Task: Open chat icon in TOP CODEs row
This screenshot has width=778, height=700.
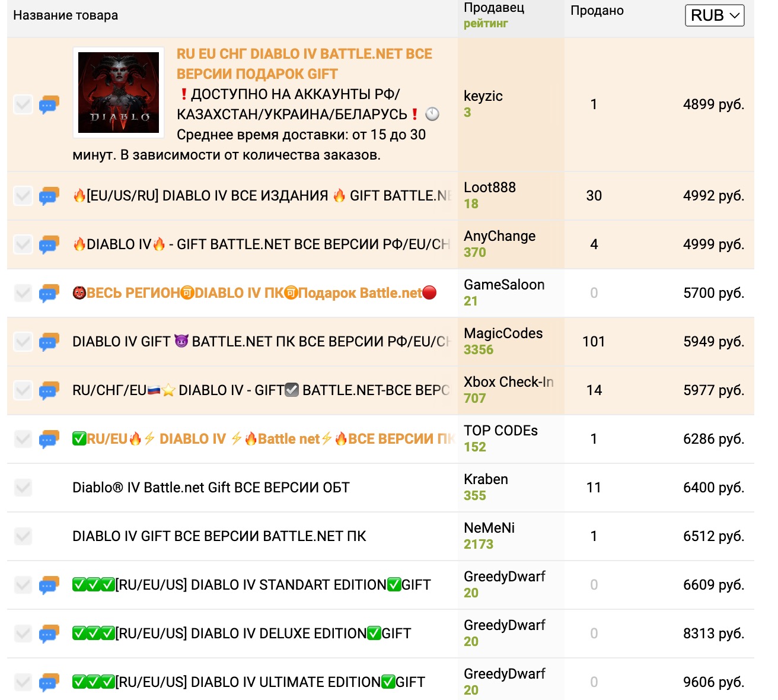Action: (49, 439)
